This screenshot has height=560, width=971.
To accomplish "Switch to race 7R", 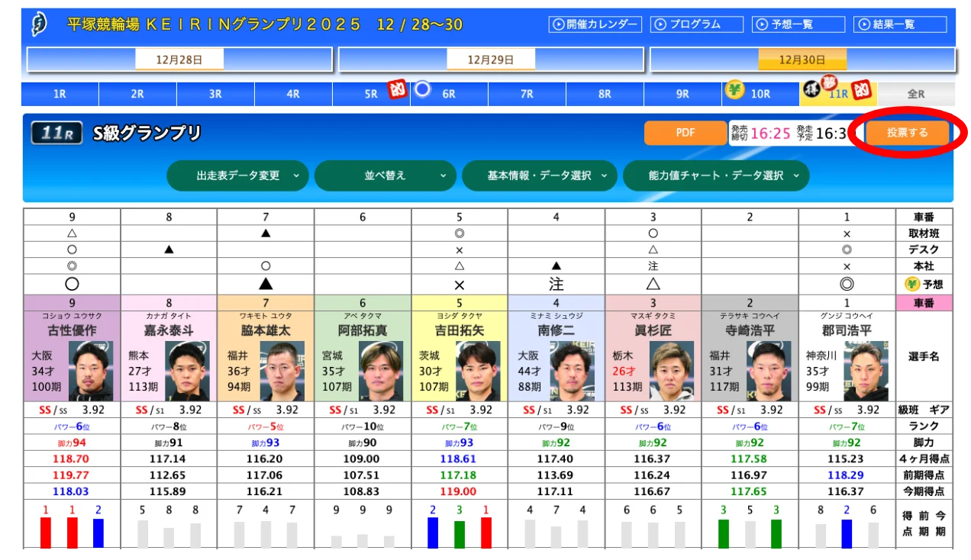I will point(527,94).
